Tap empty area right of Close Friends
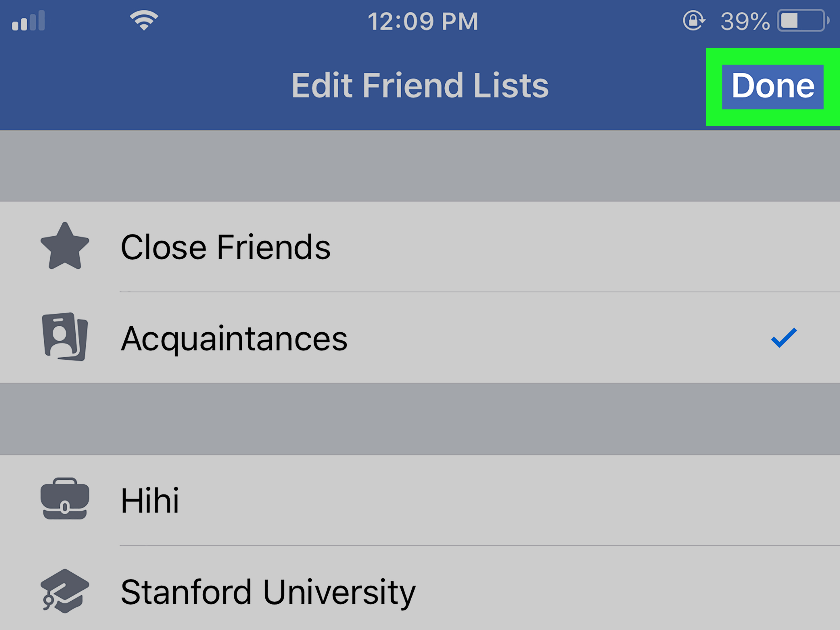840x630 pixels. 570,247
